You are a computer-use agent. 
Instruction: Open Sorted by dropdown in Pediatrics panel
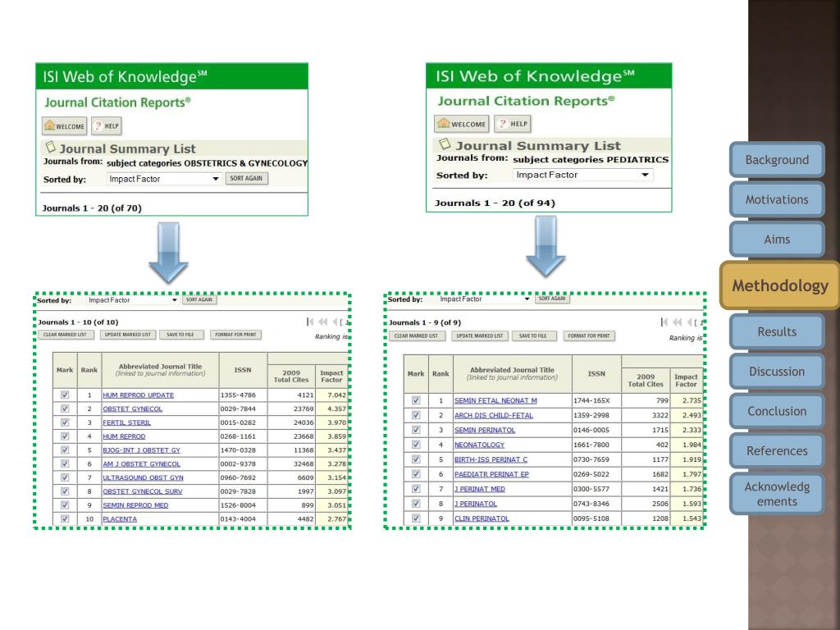click(x=583, y=175)
